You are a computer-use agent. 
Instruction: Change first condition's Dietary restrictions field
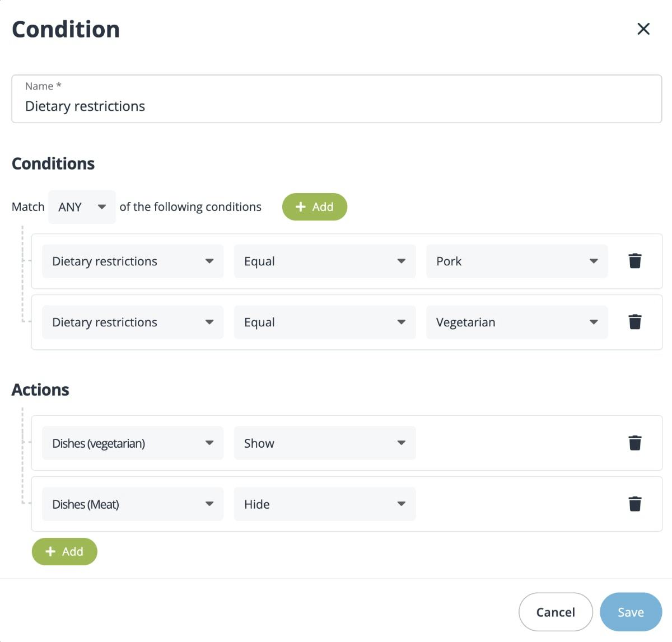pyautogui.click(x=133, y=261)
